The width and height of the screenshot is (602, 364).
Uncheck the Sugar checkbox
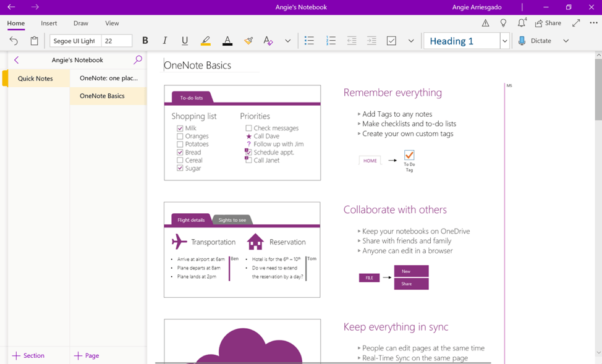(180, 168)
